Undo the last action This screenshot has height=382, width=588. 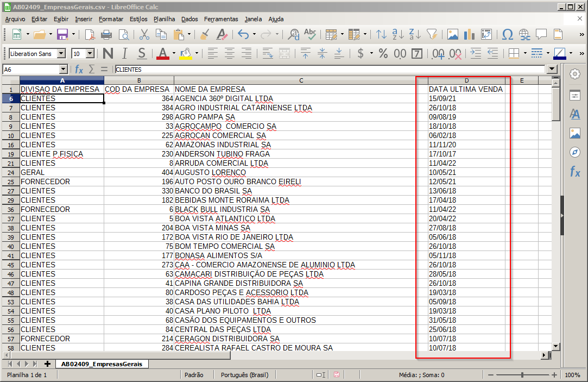(x=243, y=35)
